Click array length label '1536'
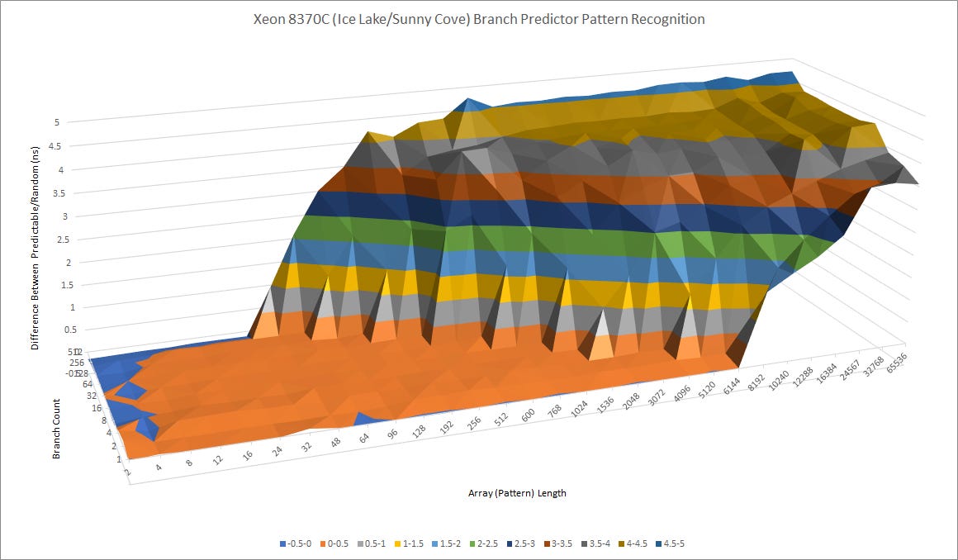The image size is (958, 560). [605, 405]
